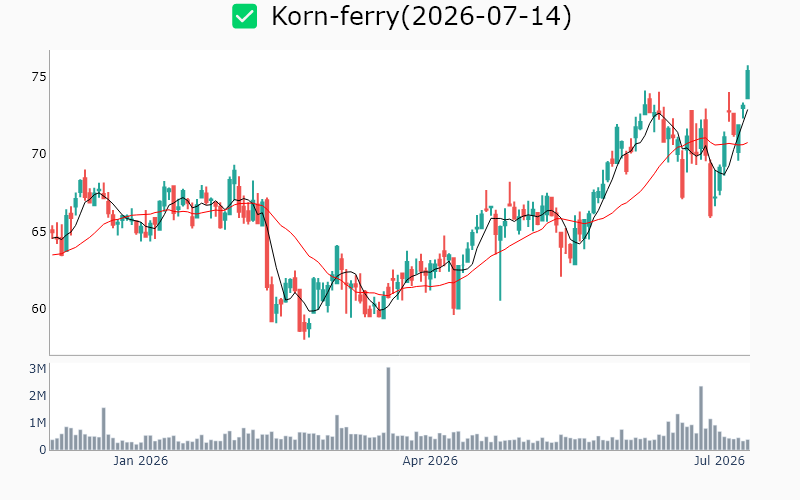Click the 2M volume axis label

(38, 396)
